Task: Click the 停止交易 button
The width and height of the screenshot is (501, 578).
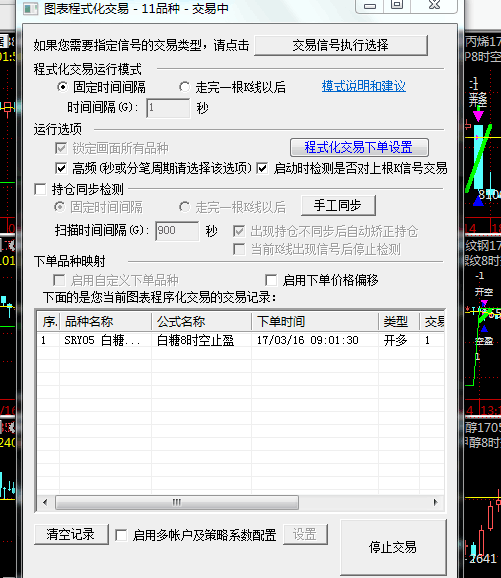Action: (x=393, y=547)
